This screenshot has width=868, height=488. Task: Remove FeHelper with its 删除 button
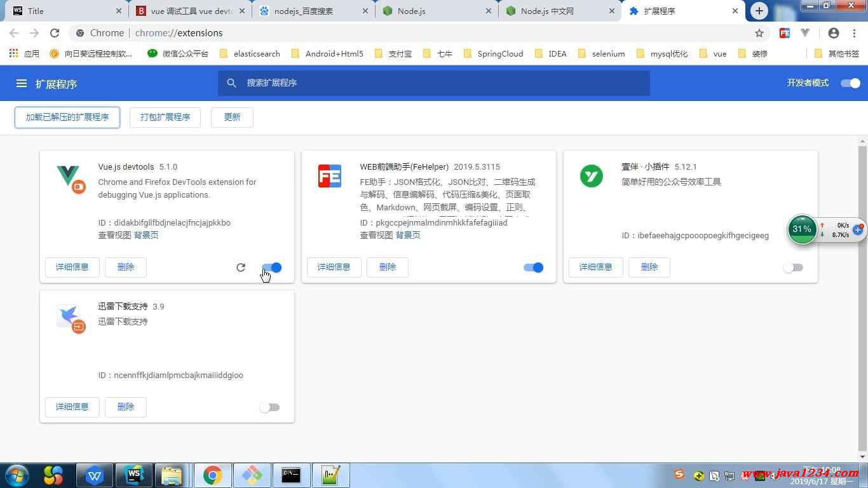(388, 268)
